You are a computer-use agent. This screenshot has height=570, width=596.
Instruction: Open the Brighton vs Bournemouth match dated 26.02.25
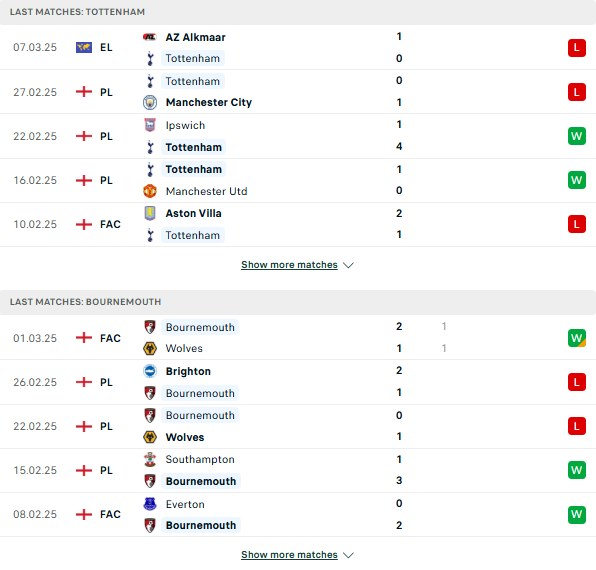[298, 382]
